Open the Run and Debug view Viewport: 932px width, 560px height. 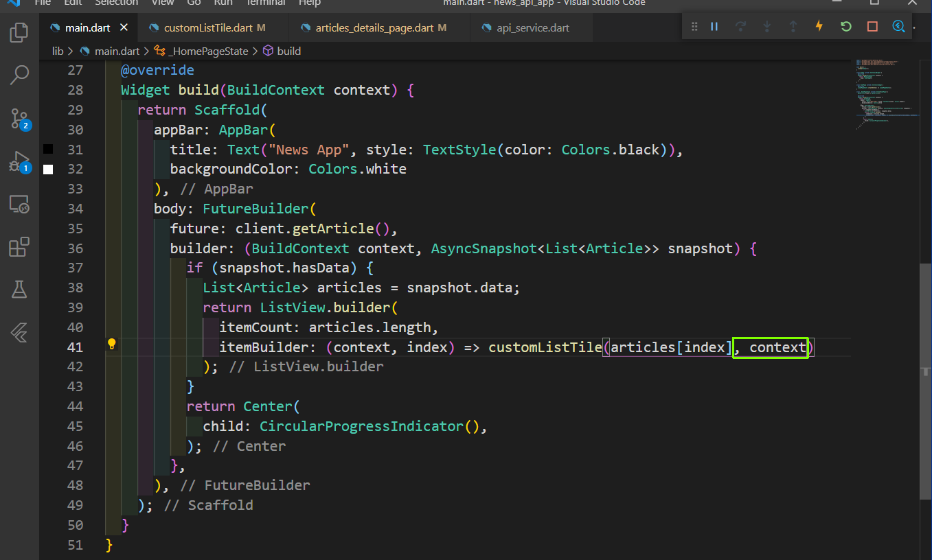point(19,162)
